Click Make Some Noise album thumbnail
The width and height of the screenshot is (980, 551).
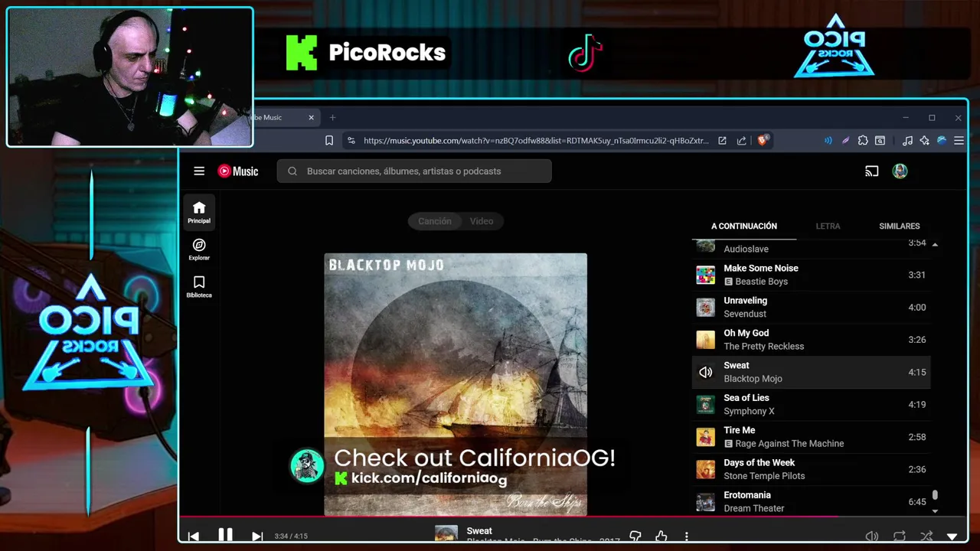(705, 275)
